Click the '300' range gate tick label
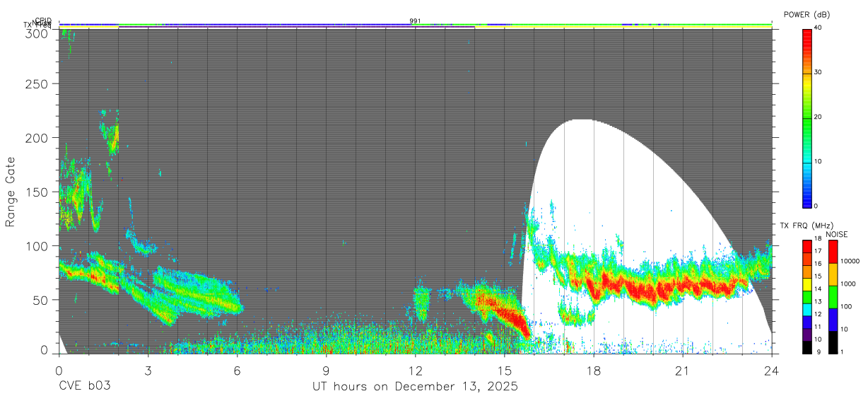Screen dimensions: 868x401 [x=37, y=33]
